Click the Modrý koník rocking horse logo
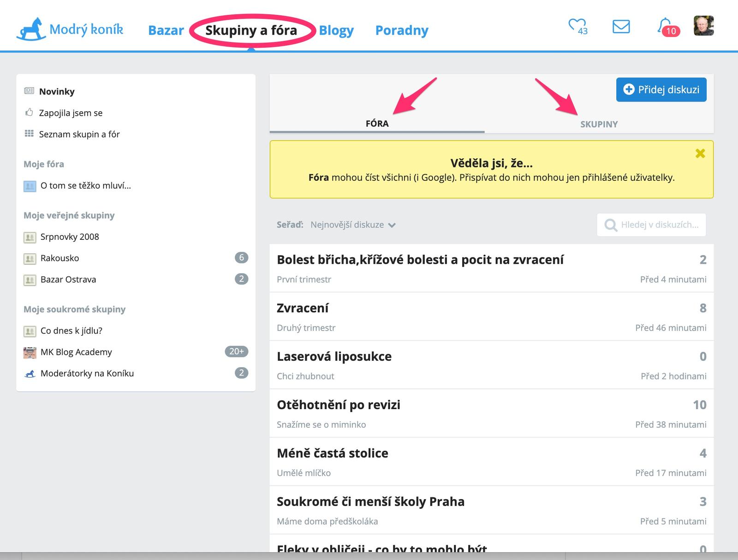Screen dimensions: 738x560 [x=31, y=29]
